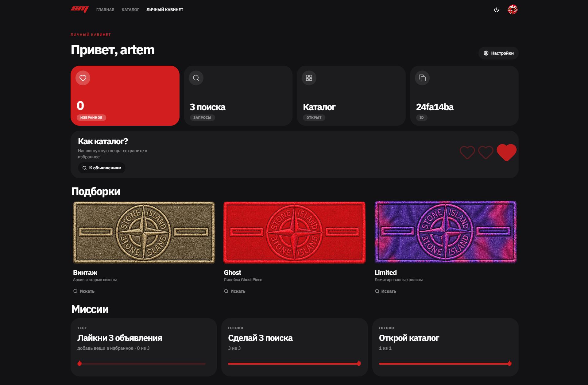Open ГЛАВНАЯ navigation item
This screenshot has width=588, height=385.
pyautogui.click(x=105, y=10)
